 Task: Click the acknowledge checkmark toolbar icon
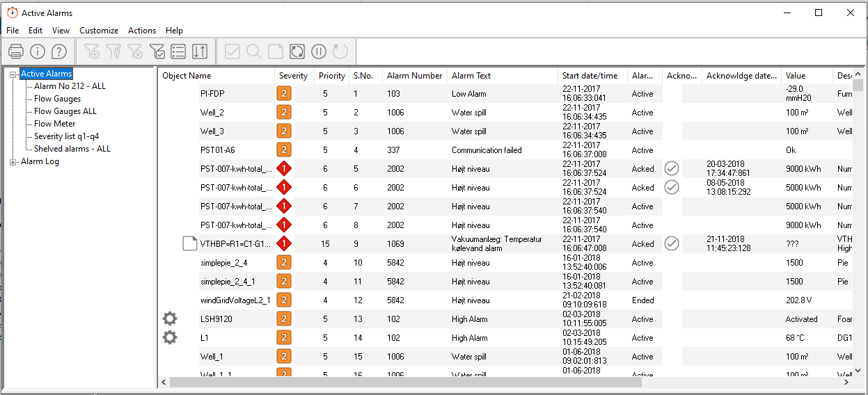pos(232,51)
